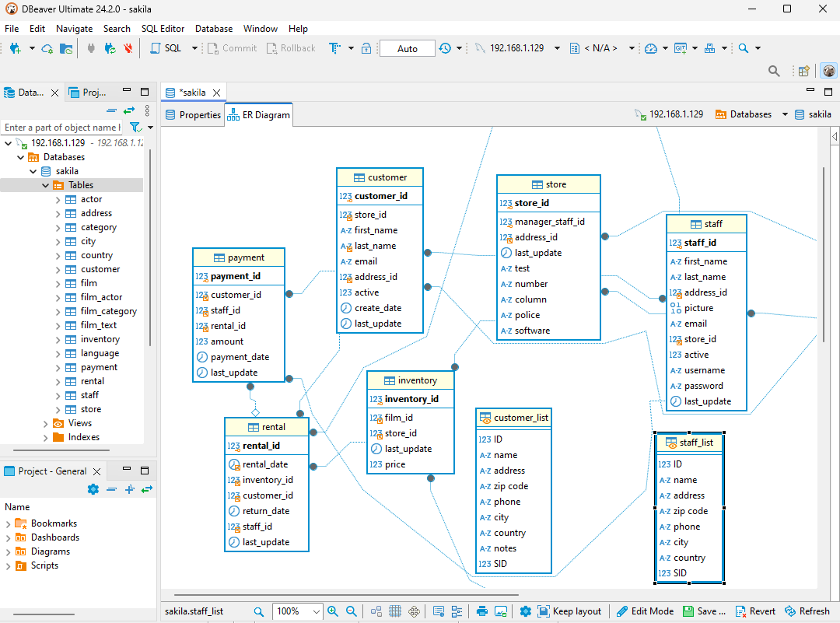The width and height of the screenshot is (840, 623).
Task: Open the dashboard gauge icon
Action: [651, 48]
